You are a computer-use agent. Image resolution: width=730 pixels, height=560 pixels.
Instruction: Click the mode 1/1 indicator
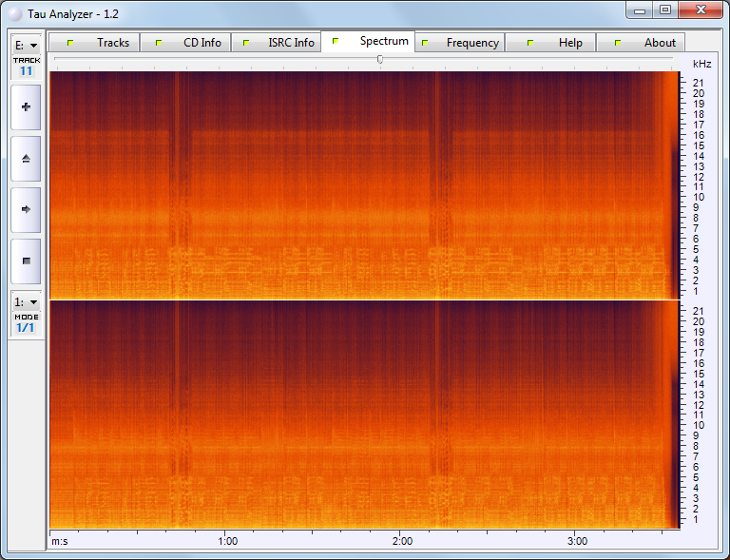point(26,327)
